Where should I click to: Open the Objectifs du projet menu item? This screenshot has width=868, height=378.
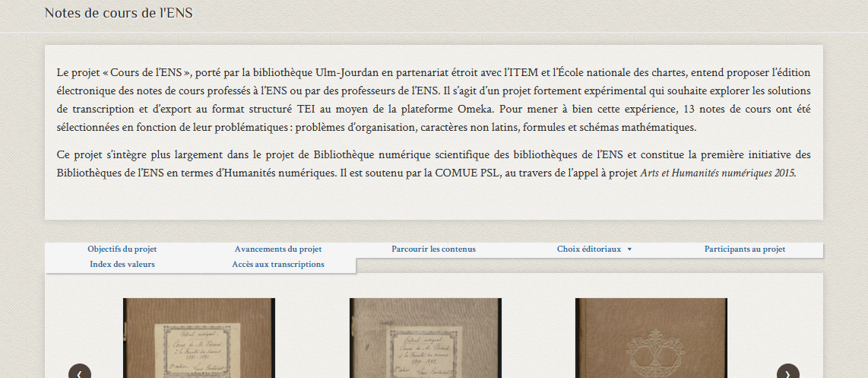(x=122, y=249)
